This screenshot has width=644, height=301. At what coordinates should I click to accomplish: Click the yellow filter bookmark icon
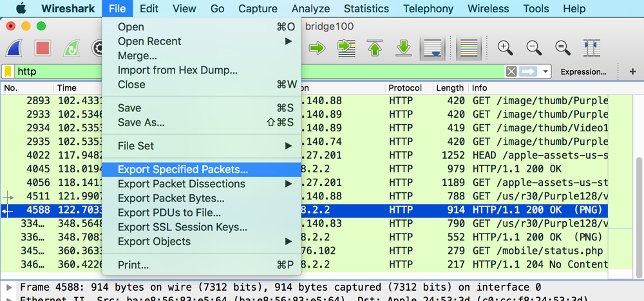click(x=8, y=72)
